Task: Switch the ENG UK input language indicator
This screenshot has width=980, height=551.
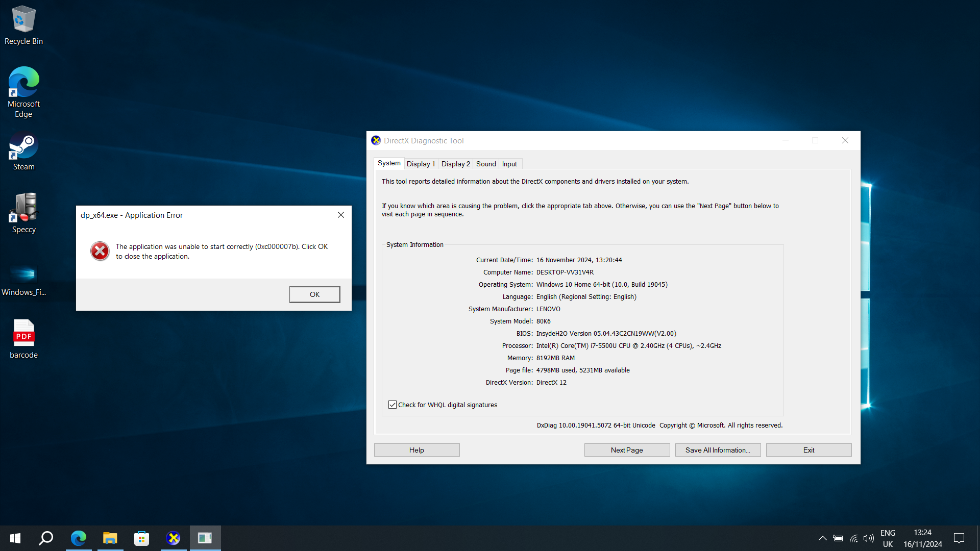Action: click(x=888, y=538)
